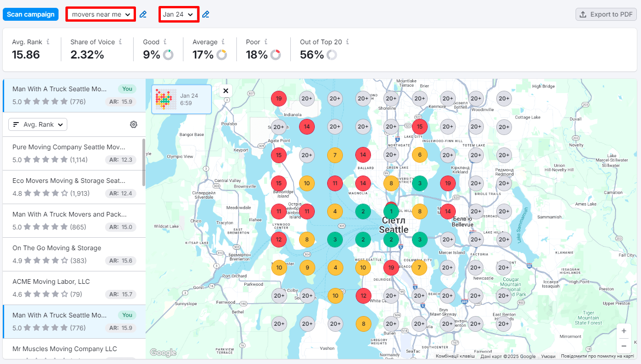Screen dimensions: 641x364
Task: Show info tooltip for Share of Voice
Action: tap(120, 41)
